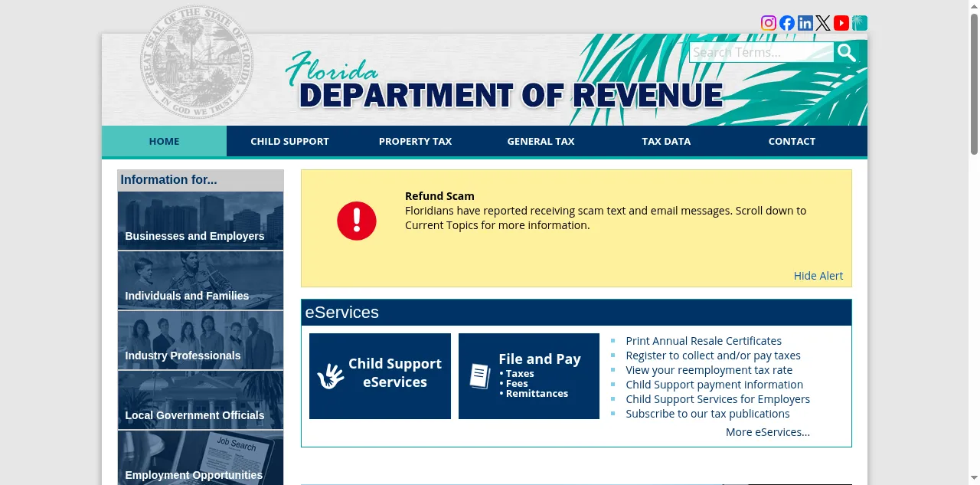
Task: Open Subscribe to our tax publications link
Action: pyautogui.click(x=707, y=414)
